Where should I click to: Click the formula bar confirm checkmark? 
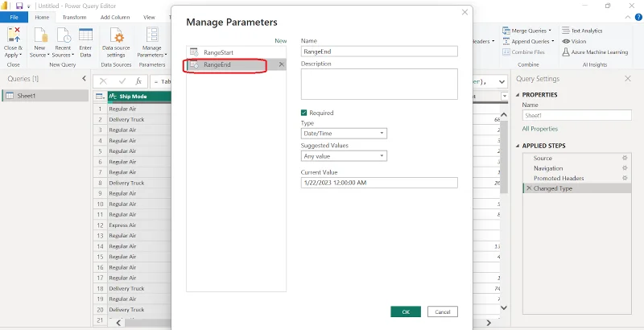point(122,81)
